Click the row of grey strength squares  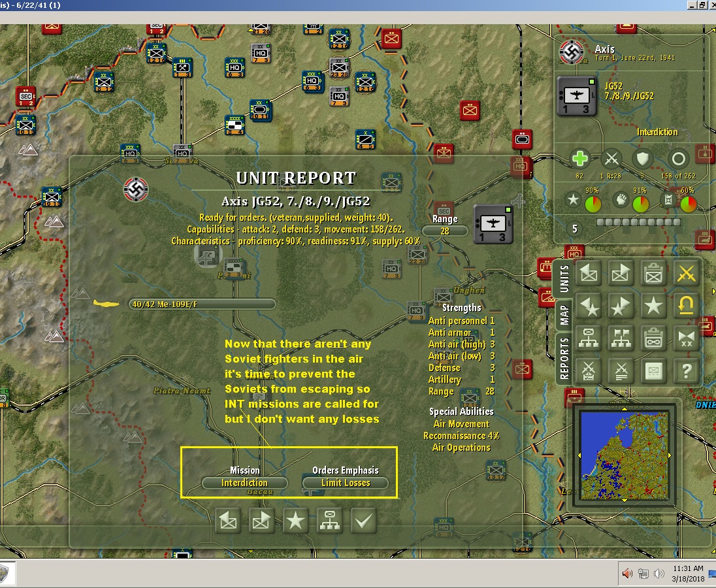coord(638,222)
